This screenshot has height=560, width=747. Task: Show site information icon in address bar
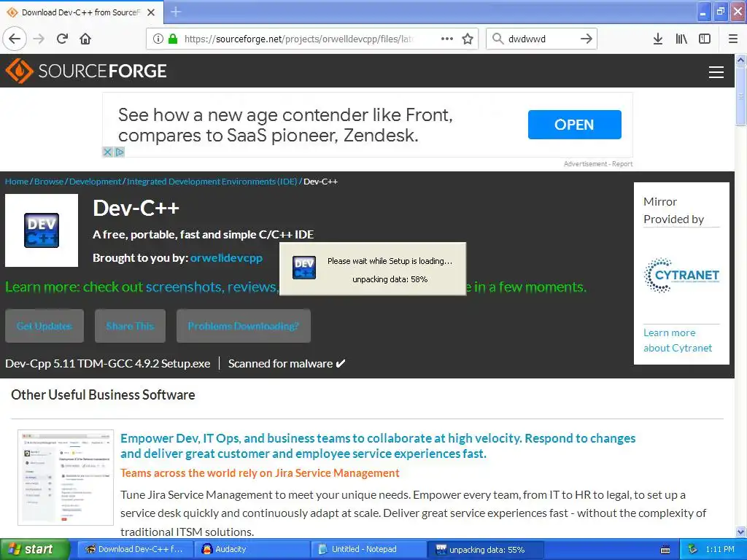point(158,39)
